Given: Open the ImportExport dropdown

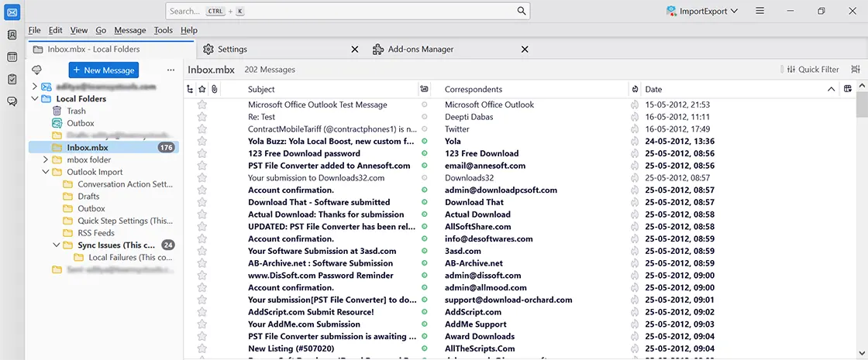Looking at the screenshot, I should pyautogui.click(x=702, y=11).
